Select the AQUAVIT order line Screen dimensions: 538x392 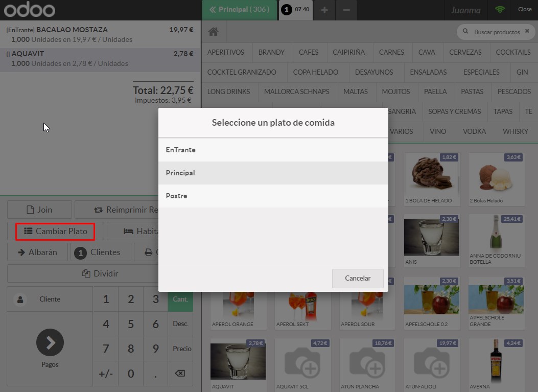point(100,60)
